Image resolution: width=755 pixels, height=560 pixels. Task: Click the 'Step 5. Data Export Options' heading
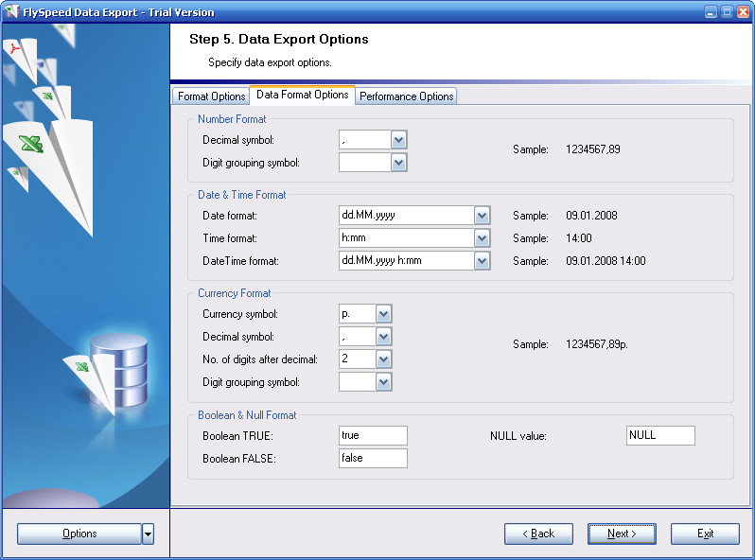coord(279,39)
